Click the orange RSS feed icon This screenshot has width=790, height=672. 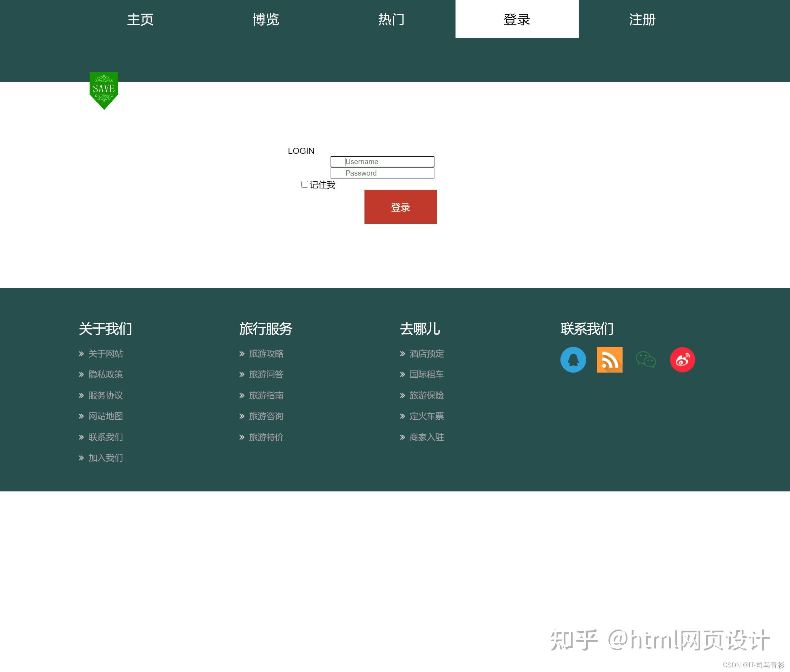click(x=609, y=360)
